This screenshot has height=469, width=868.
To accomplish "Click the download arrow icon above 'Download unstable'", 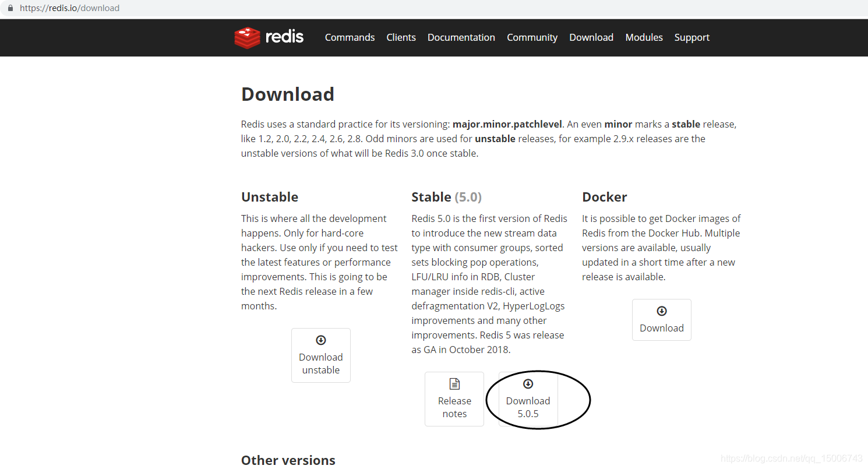I will pos(321,340).
